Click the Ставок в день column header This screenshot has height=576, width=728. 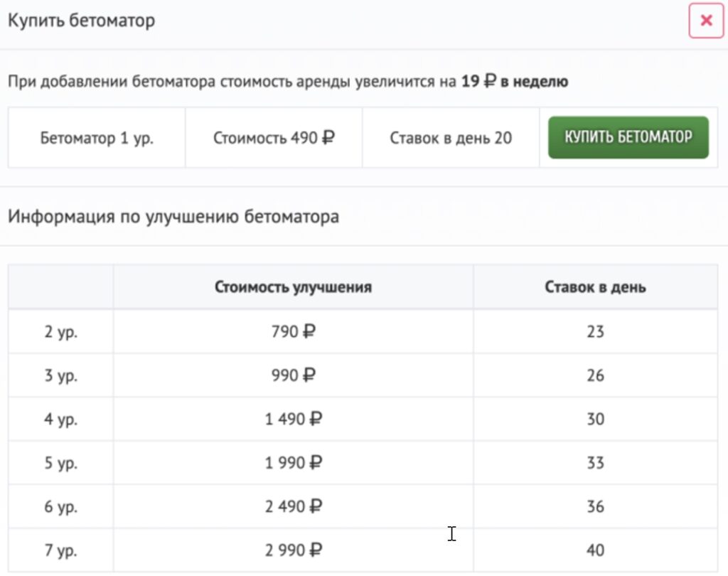click(595, 287)
